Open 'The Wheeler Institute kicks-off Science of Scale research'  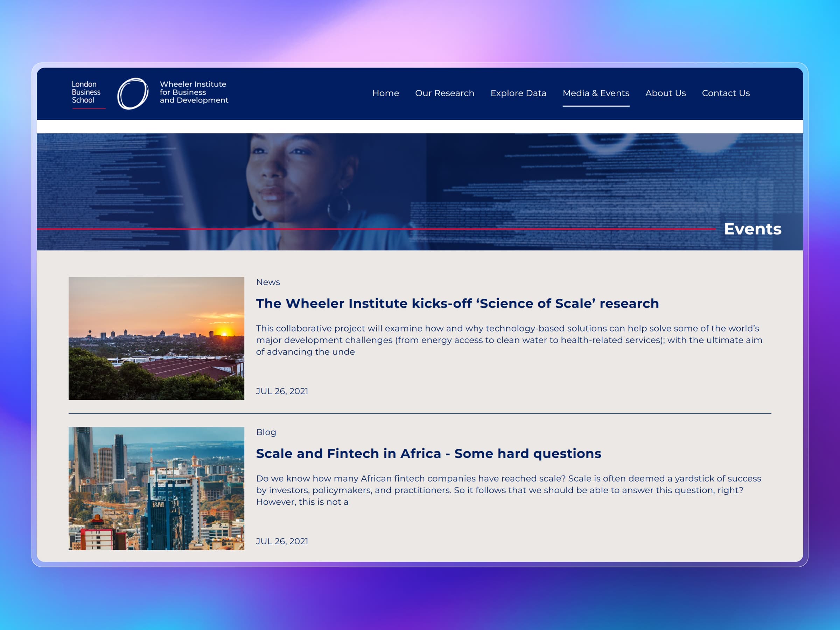pyautogui.click(x=457, y=303)
